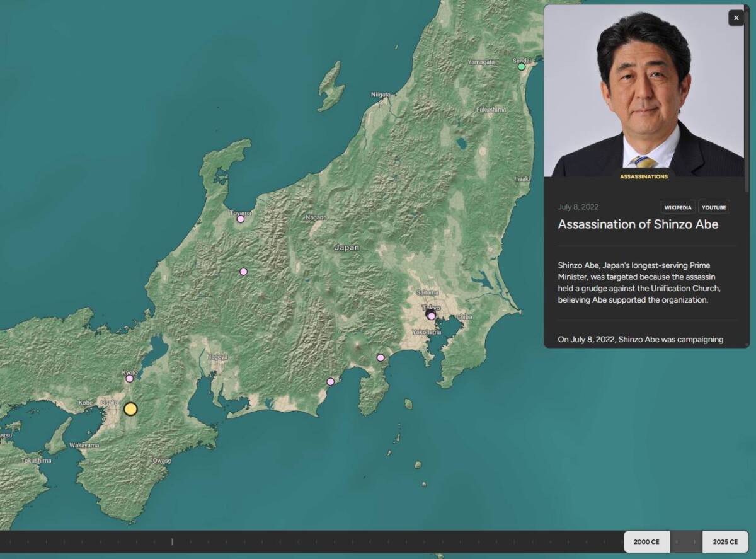This screenshot has width=756, height=559.
Task: Click the pink marker at Kyoto
Action: (x=129, y=379)
